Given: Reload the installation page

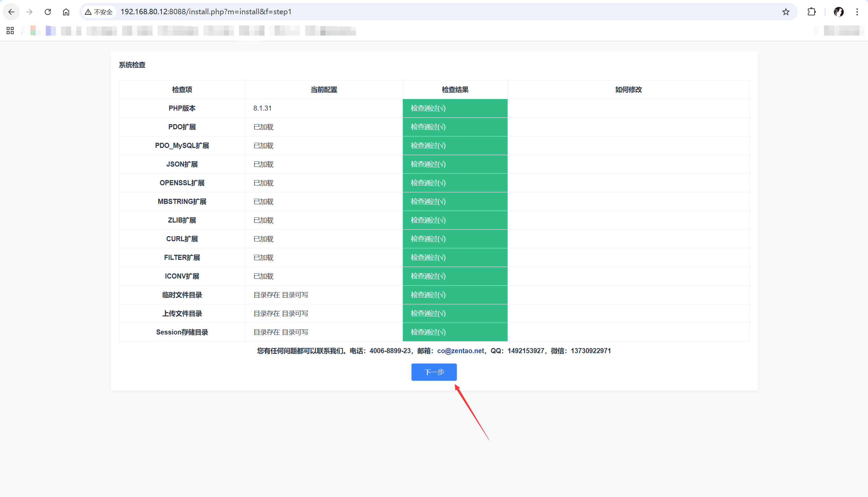Looking at the screenshot, I should tap(48, 12).
